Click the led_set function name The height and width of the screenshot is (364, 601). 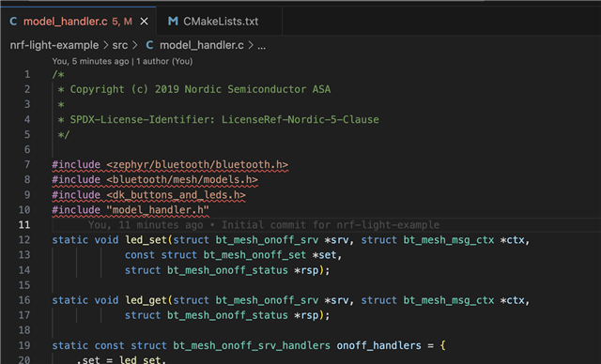click(146, 240)
